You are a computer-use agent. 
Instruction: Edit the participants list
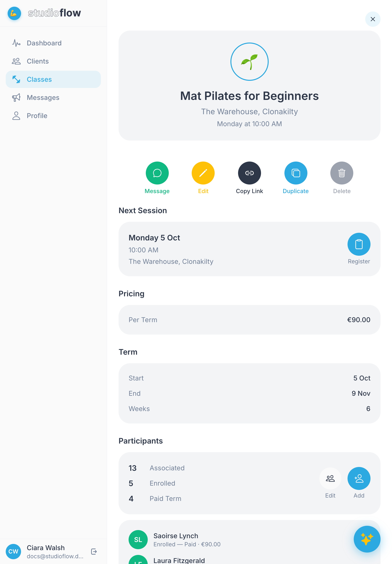click(x=330, y=478)
